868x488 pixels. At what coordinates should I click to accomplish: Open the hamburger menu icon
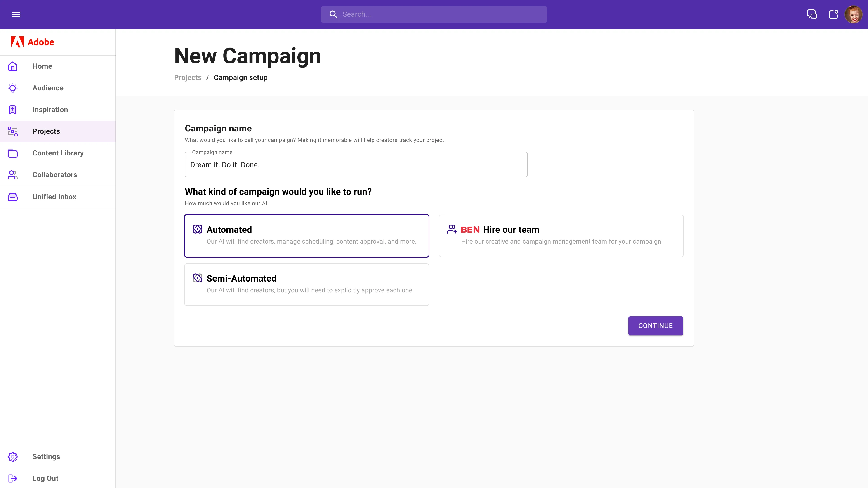16,14
